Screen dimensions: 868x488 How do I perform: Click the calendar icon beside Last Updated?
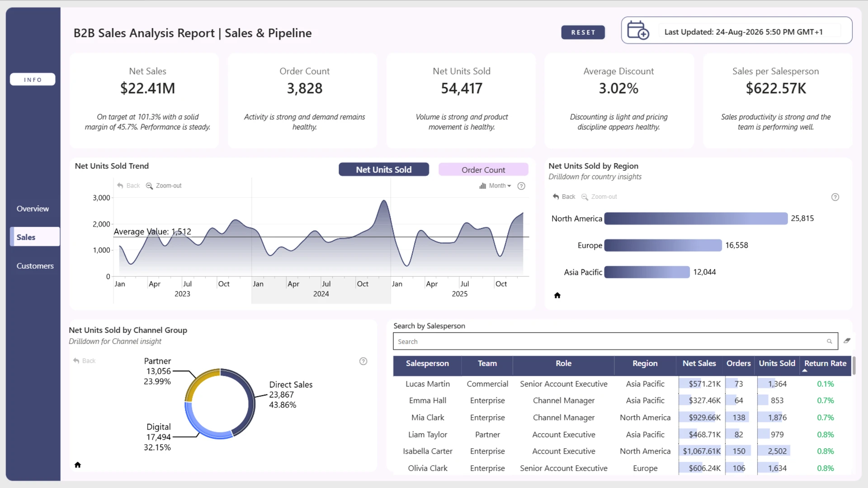pyautogui.click(x=638, y=31)
